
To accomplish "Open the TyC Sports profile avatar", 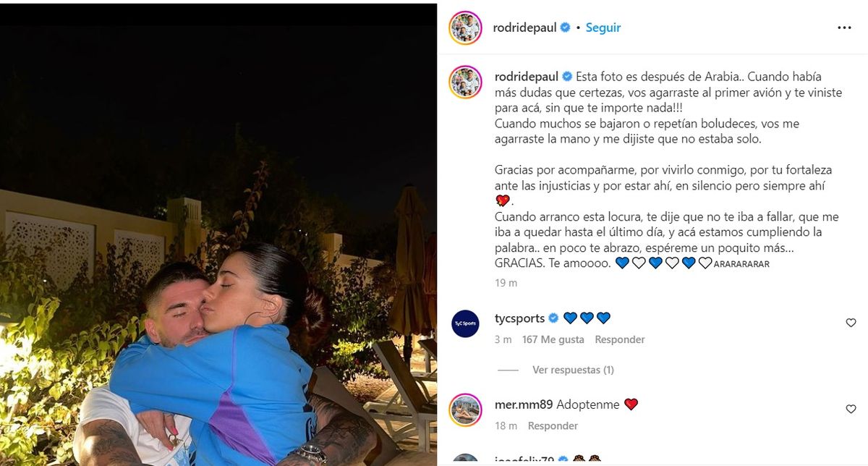I will 465,323.
